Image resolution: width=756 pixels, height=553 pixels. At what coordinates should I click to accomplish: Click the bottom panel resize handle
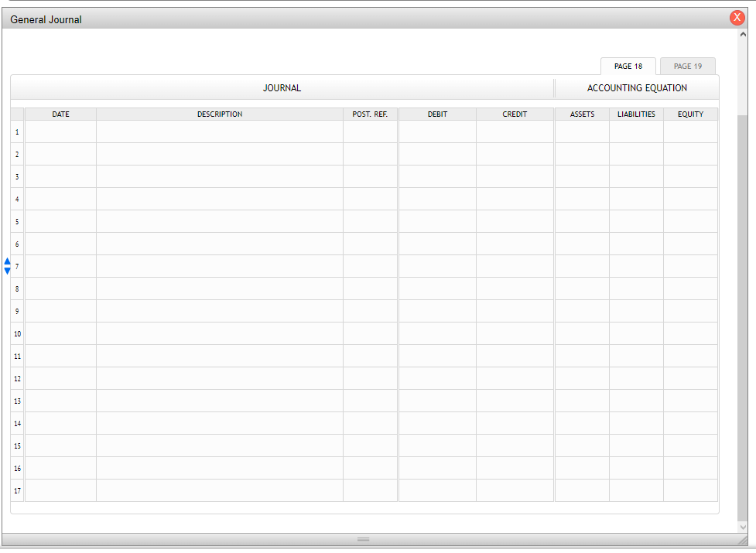(364, 539)
